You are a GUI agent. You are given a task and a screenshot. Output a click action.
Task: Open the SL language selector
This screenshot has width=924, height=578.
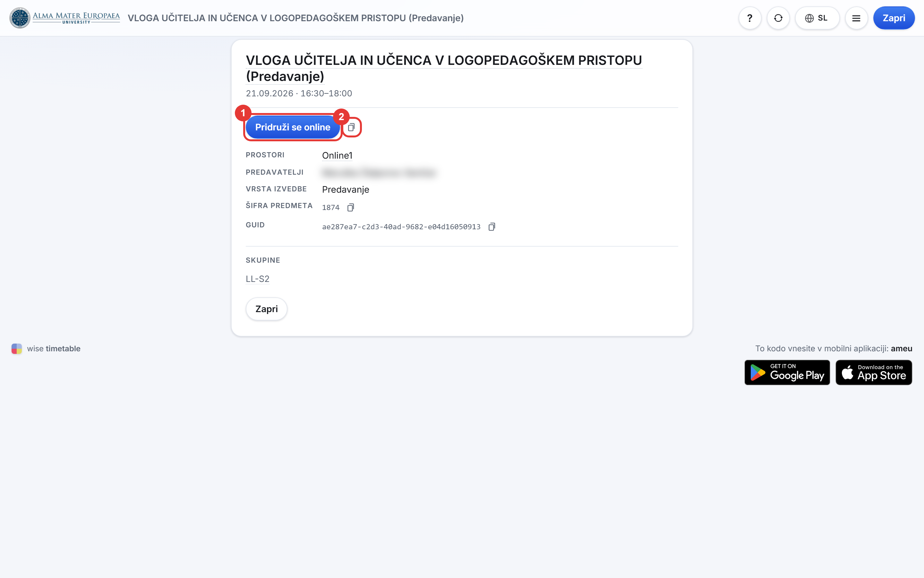click(817, 18)
